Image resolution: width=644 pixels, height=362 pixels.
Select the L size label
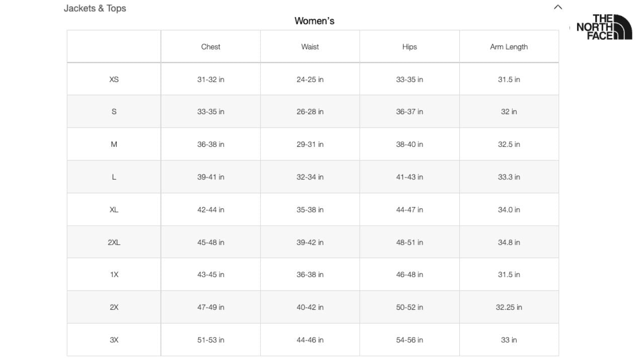pyautogui.click(x=114, y=176)
